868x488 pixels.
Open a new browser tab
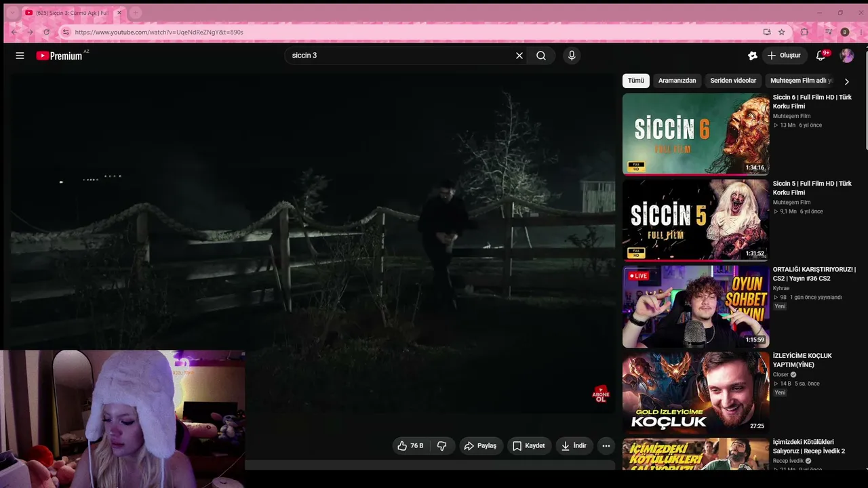[x=136, y=13]
